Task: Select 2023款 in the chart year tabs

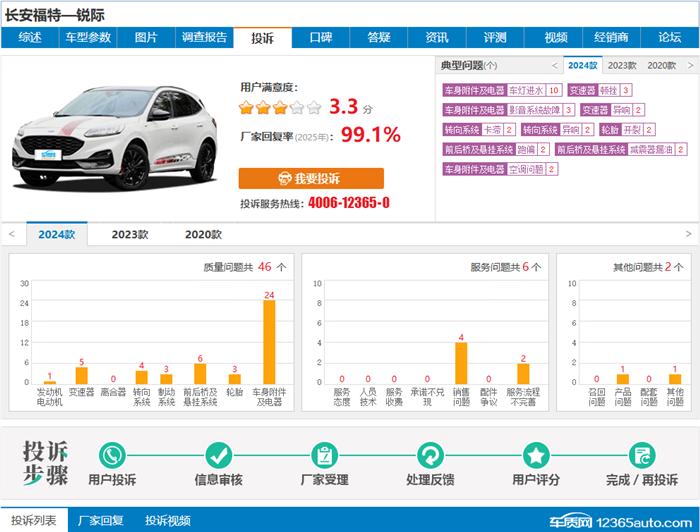Action: point(130,234)
